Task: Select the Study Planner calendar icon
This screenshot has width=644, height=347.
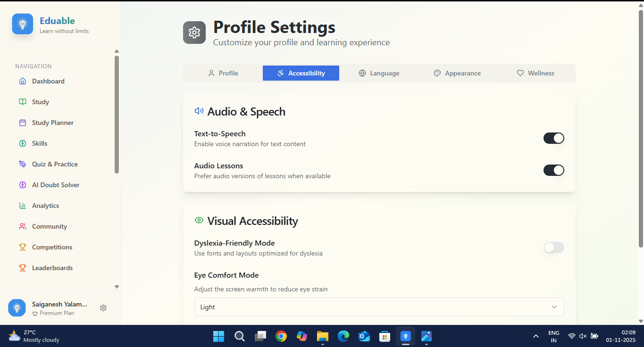Action: click(x=23, y=123)
